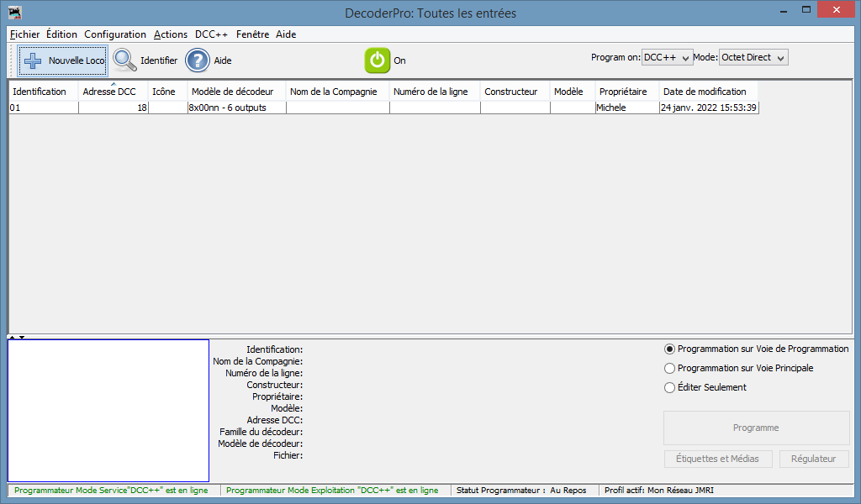Click the Régulateur button
This screenshot has height=504, width=861.
pos(814,459)
